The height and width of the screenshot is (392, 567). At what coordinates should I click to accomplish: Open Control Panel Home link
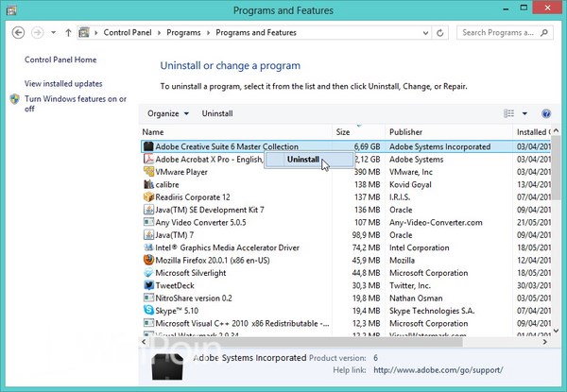(60, 60)
